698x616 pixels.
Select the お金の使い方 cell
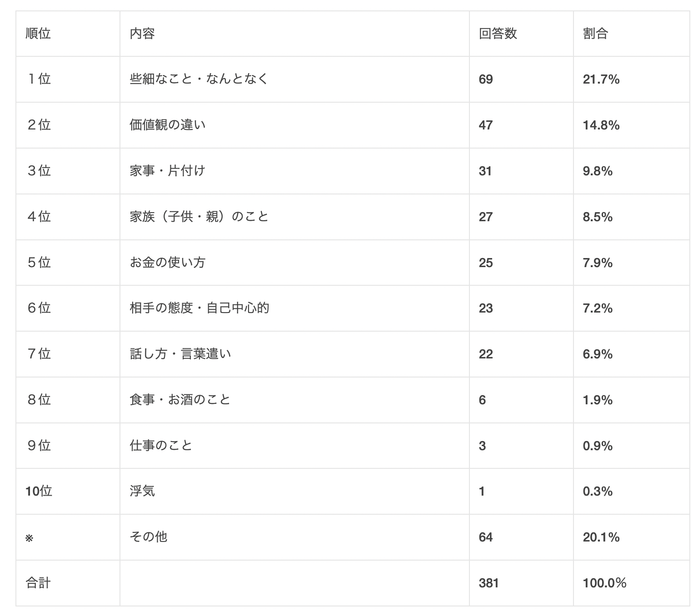pyautogui.click(x=168, y=263)
